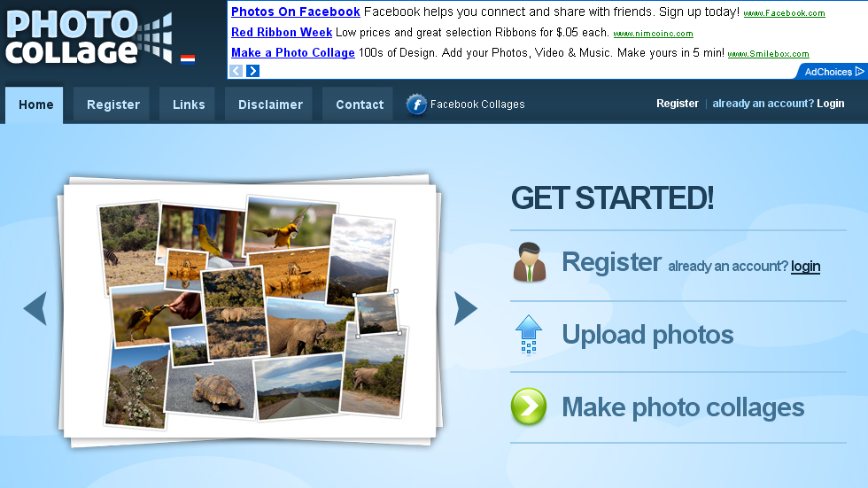
Task: Show previous collage with left arrow
Action: tap(35, 308)
